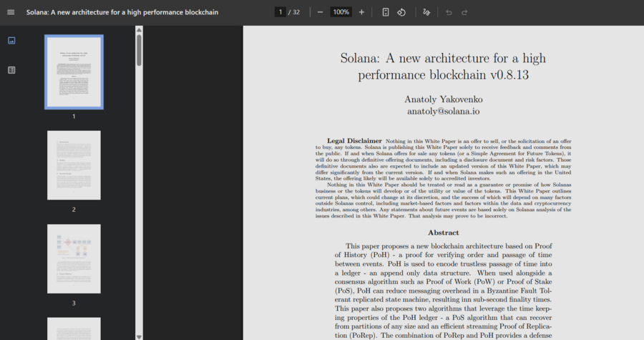
Task: Show page thumbnails view icon
Action: pyautogui.click(x=11, y=40)
